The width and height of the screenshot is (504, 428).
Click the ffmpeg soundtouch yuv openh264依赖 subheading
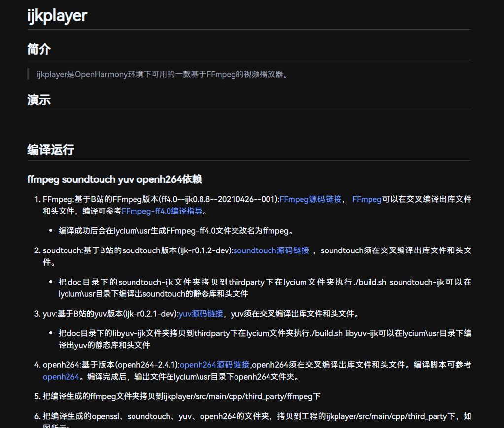(114, 179)
